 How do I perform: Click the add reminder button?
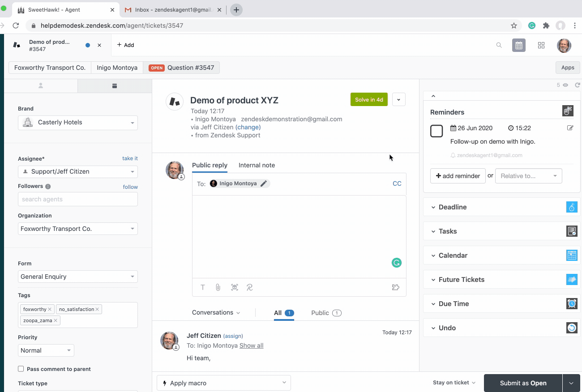point(458,176)
